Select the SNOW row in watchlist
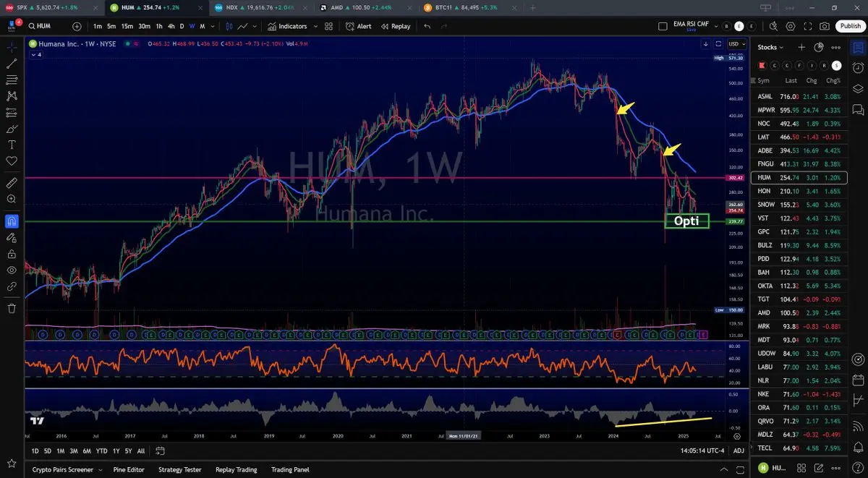This screenshot has height=478, width=868. coord(799,205)
